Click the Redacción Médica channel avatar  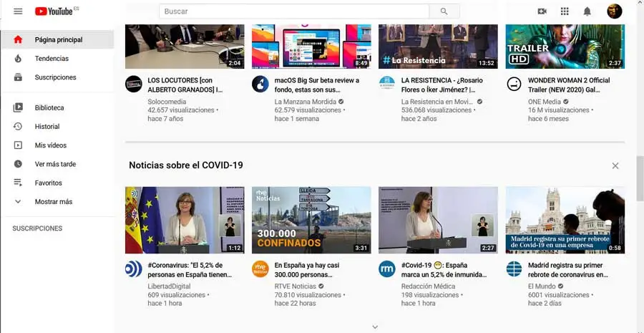pyautogui.click(x=387, y=269)
